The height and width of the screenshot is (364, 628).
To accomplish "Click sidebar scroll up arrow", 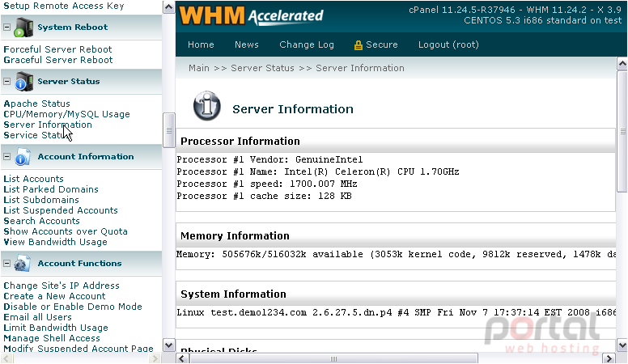I will [169, 7].
